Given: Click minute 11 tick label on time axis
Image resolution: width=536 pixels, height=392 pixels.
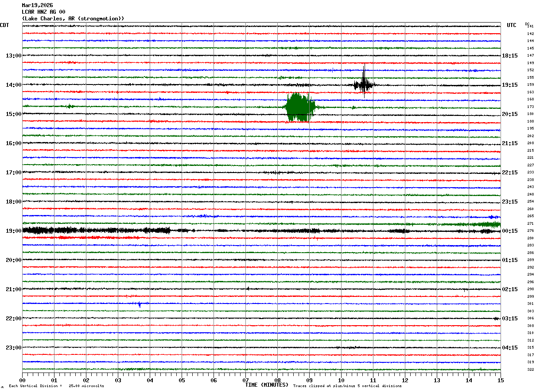Looking at the screenshot, I should [x=373, y=380].
